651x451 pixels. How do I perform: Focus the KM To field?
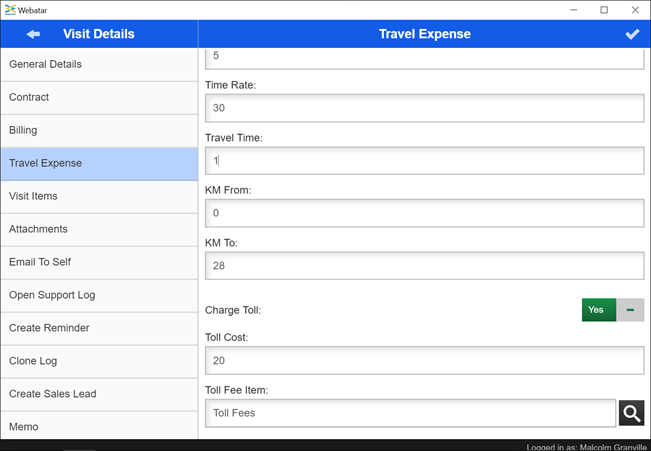[424, 265]
